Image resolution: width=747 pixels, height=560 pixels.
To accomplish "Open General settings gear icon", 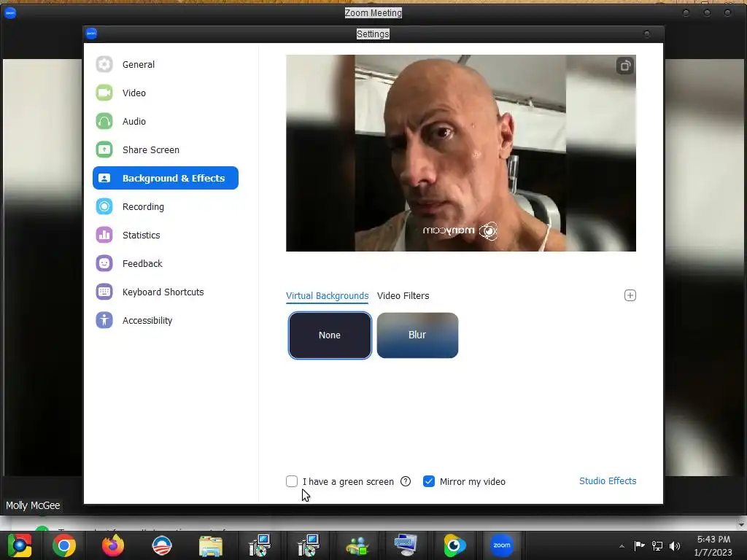I will click(104, 64).
